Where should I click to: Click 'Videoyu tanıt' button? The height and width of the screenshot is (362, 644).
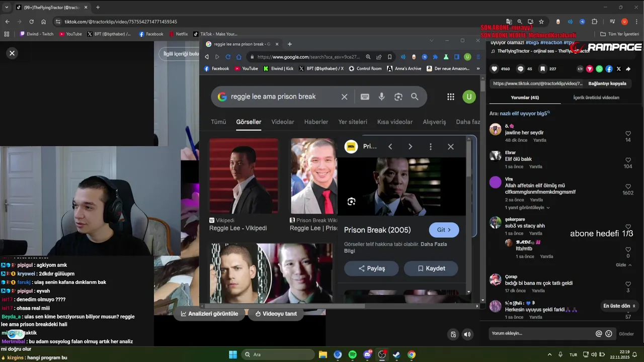[276, 314]
